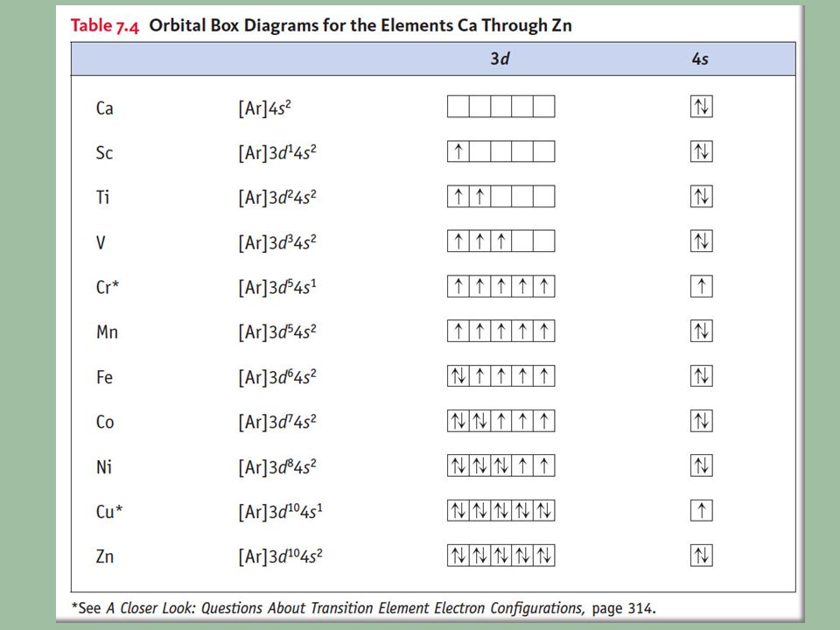
Task: Click the Mn element symbol
Action: pos(107,332)
